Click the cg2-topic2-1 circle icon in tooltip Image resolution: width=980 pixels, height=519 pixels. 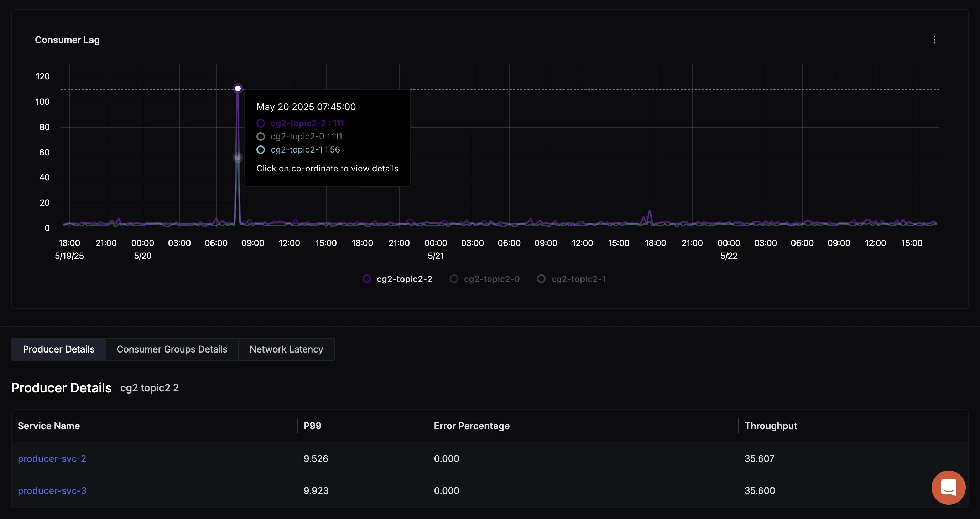[x=261, y=150]
